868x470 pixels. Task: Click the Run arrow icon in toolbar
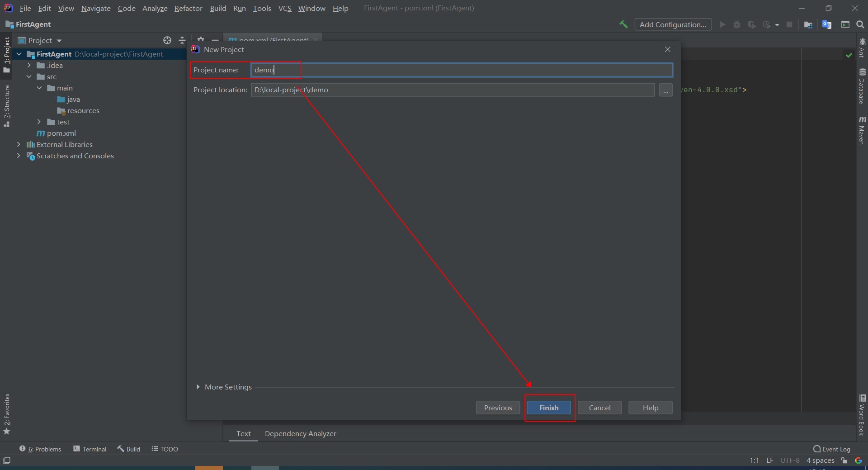pos(722,24)
